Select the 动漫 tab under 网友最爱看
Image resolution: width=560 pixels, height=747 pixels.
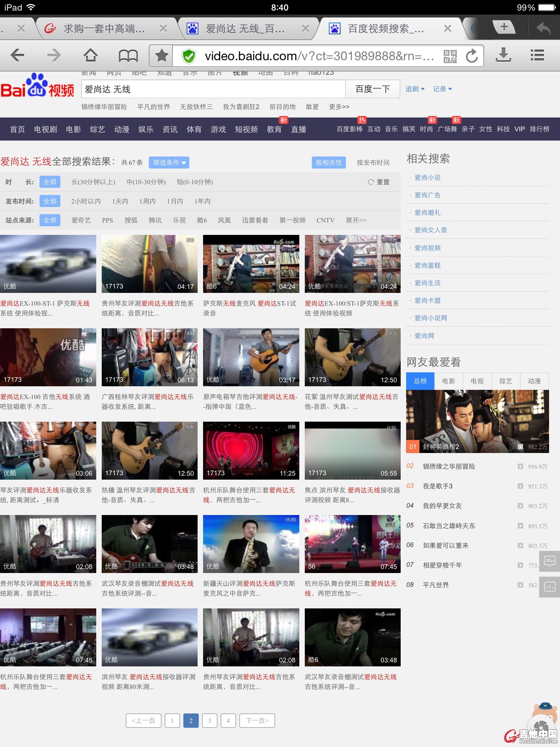coord(534,381)
